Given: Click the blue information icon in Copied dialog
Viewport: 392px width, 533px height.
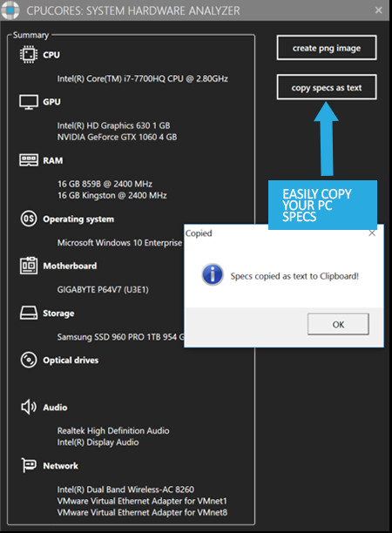Looking at the screenshot, I should 213,274.
